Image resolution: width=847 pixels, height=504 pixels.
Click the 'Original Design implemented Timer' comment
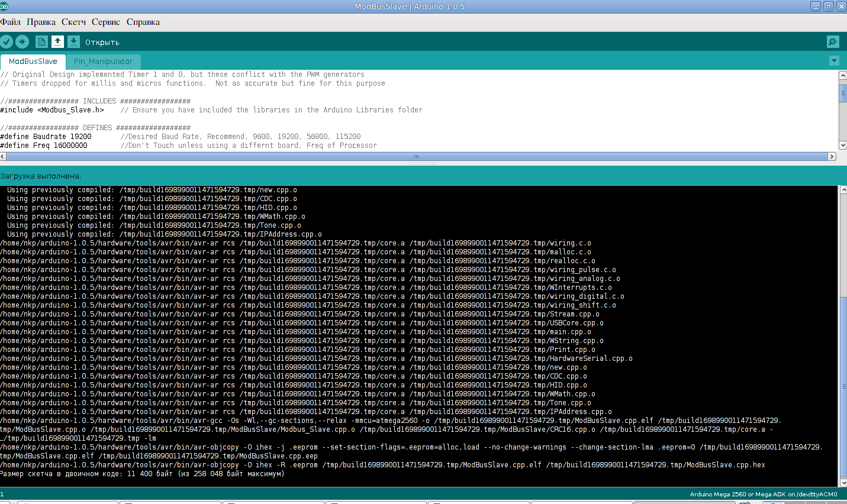coord(182,75)
